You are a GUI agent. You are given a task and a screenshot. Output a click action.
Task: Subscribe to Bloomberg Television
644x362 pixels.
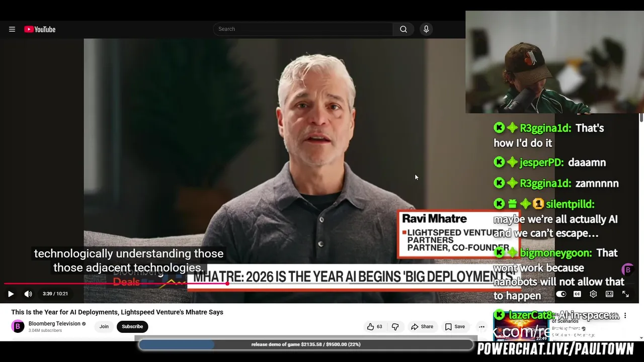132,326
